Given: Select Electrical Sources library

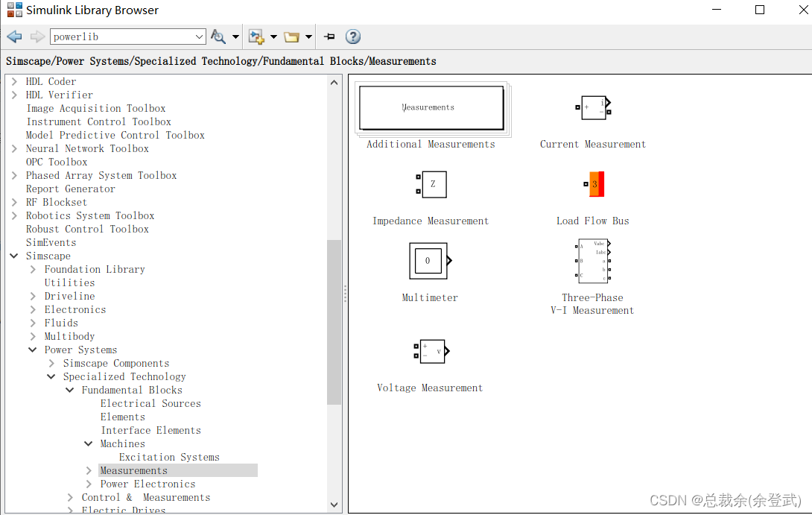Looking at the screenshot, I should click(x=150, y=404).
